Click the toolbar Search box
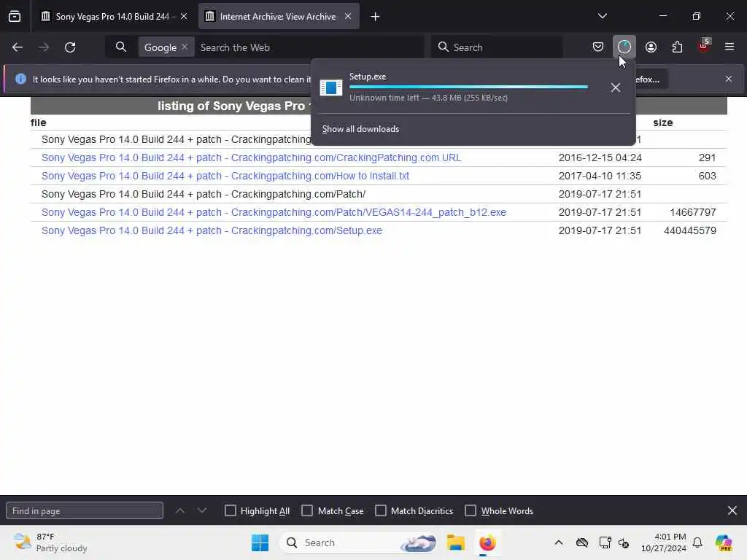This screenshot has width=747, height=560. (x=497, y=47)
